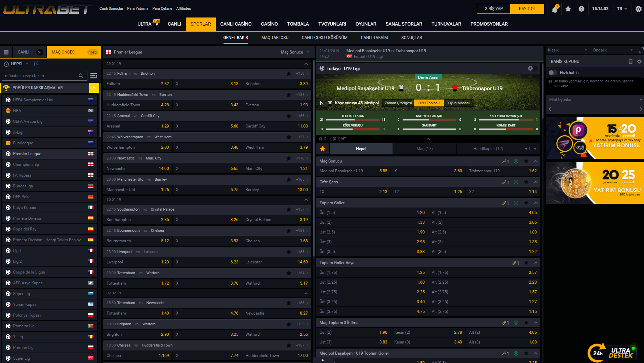Open the sports list menu icon

(94, 76)
